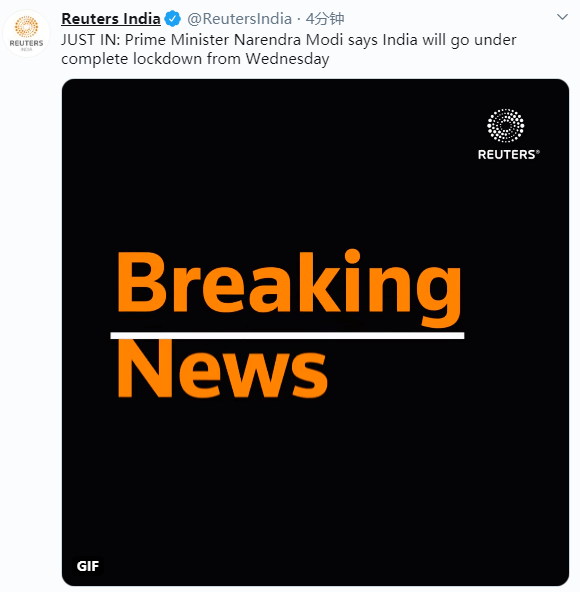Click the JUST IN text in the tweet
580x592 pixels.
point(90,40)
